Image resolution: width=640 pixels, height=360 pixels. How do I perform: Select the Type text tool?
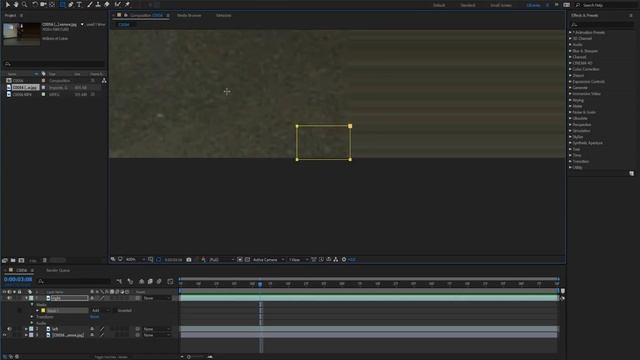pos(79,4)
